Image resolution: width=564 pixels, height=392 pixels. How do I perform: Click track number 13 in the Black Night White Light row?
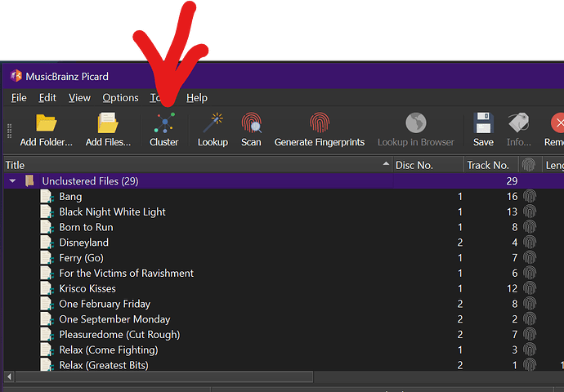click(x=512, y=212)
